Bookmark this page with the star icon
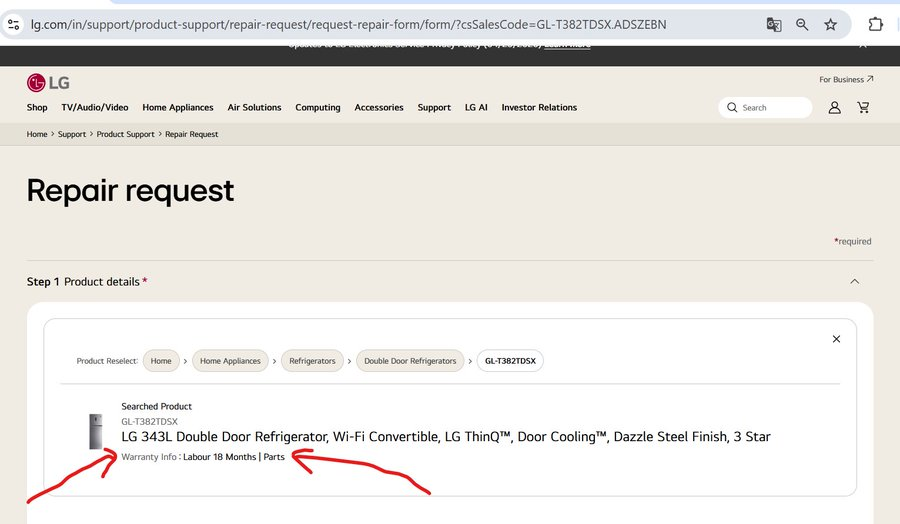Screen dimensions: 900x524 click(831, 25)
